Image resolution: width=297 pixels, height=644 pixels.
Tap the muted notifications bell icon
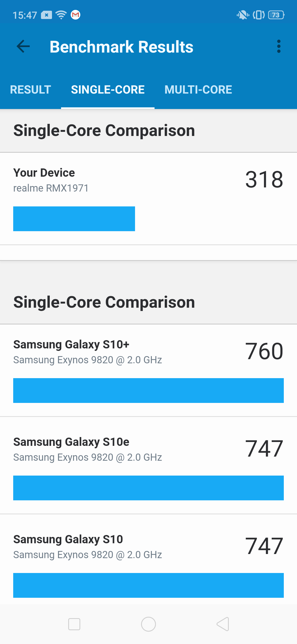click(x=243, y=15)
